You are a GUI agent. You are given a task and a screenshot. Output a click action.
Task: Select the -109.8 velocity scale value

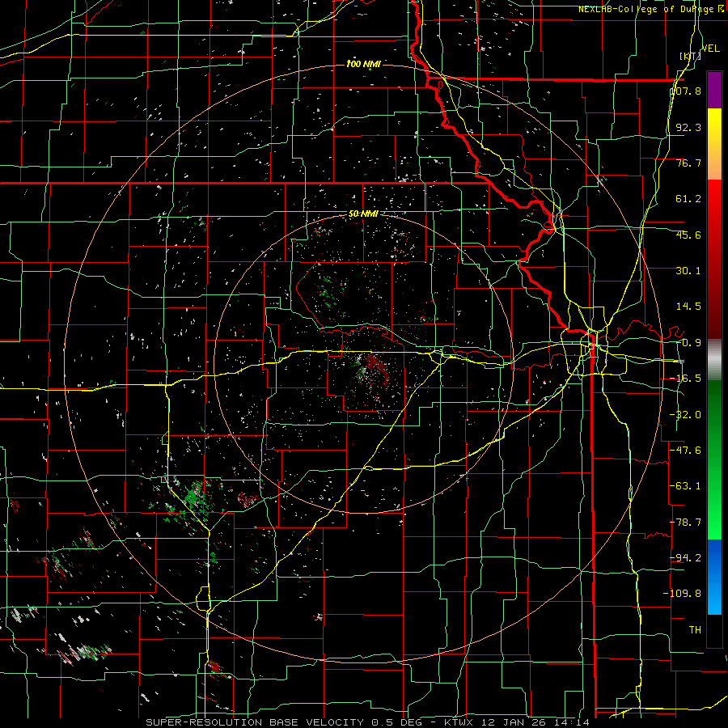683,594
